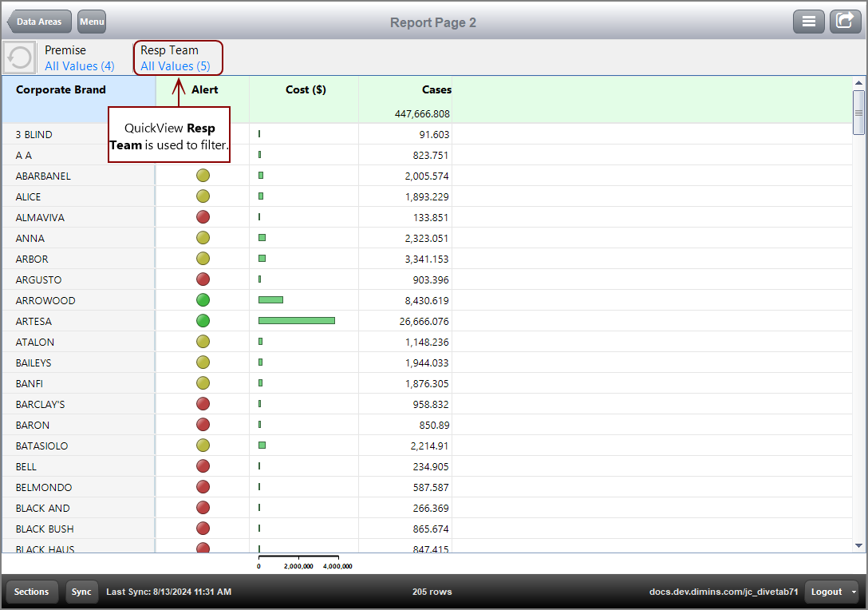This screenshot has width=868, height=610.
Task: Open the hamburger menu at top right
Action: [x=808, y=21]
